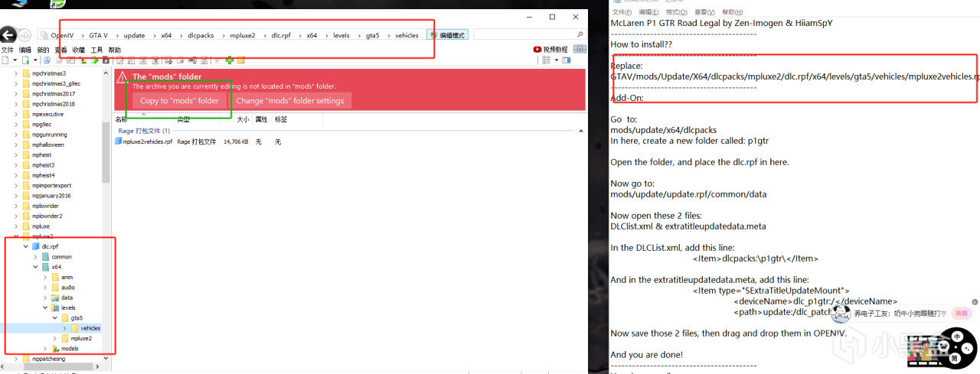980x374 pixels.
Task: Click the New file toolbar icon
Action: [6, 60]
